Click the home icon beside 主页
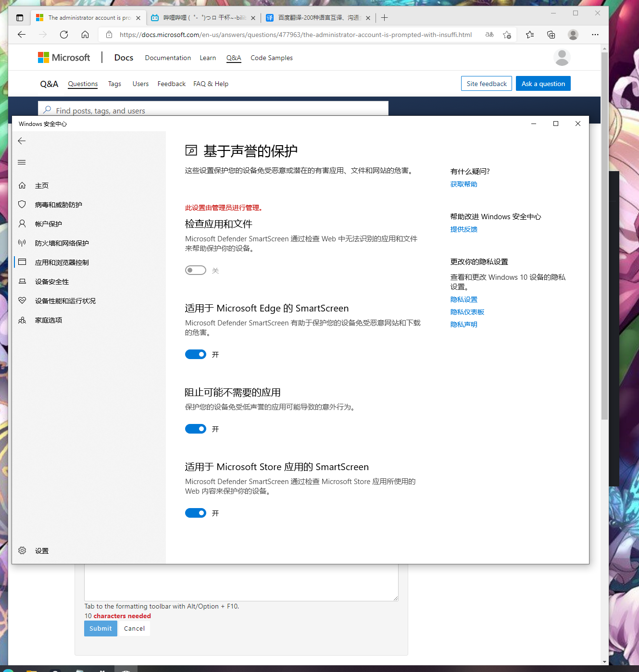This screenshot has width=639, height=672. pyautogui.click(x=22, y=186)
